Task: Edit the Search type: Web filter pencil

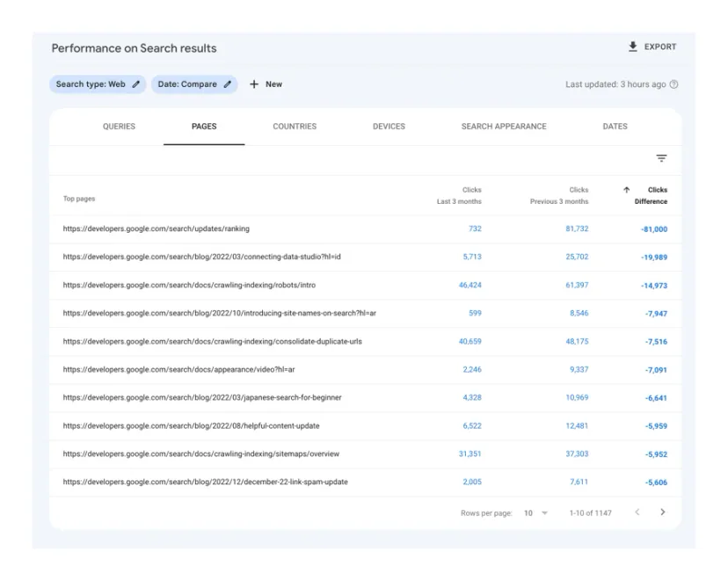Action: 136,84
